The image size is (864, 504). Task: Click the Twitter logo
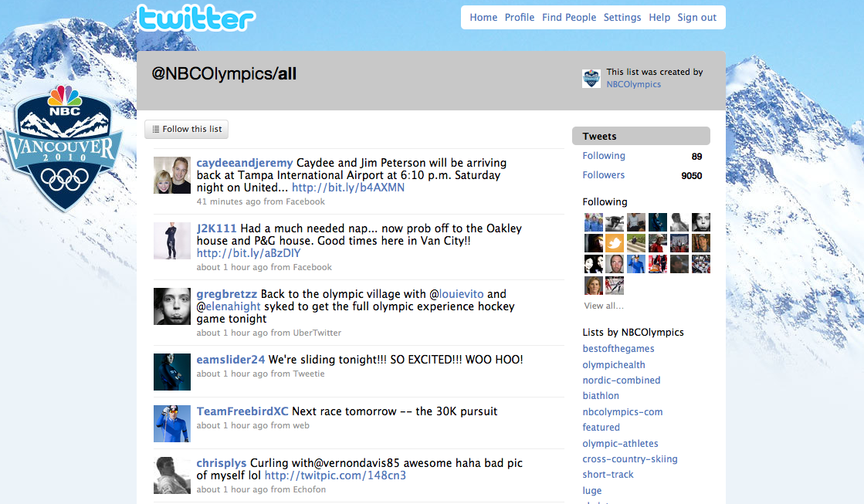click(x=196, y=19)
